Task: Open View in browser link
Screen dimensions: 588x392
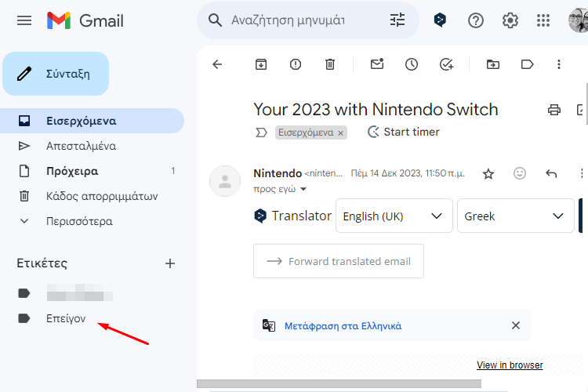Action: (510, 365)
